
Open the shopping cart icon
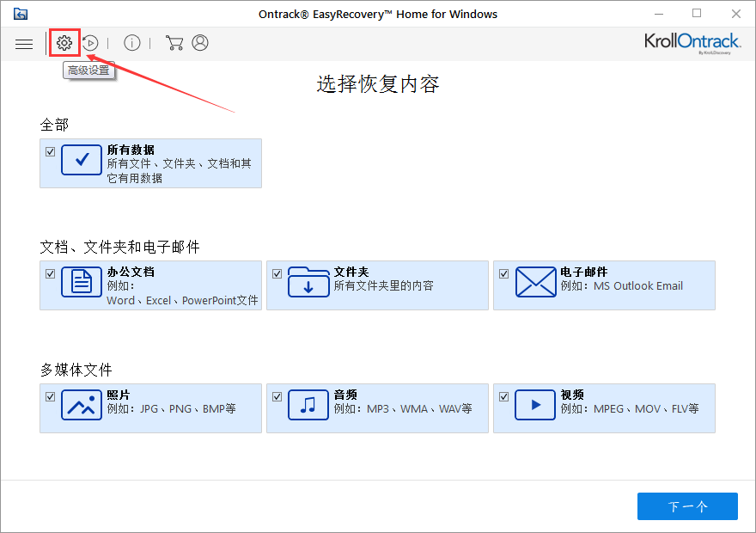[174, 42]
